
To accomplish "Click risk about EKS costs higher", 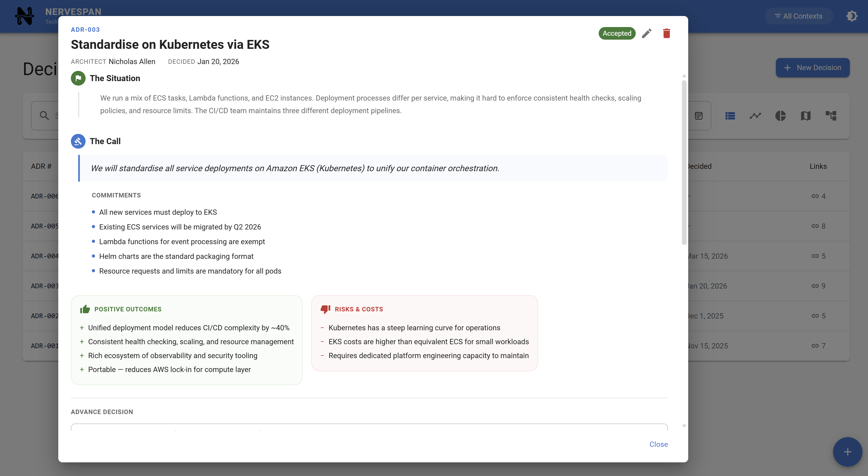I will tap(429, 342).
